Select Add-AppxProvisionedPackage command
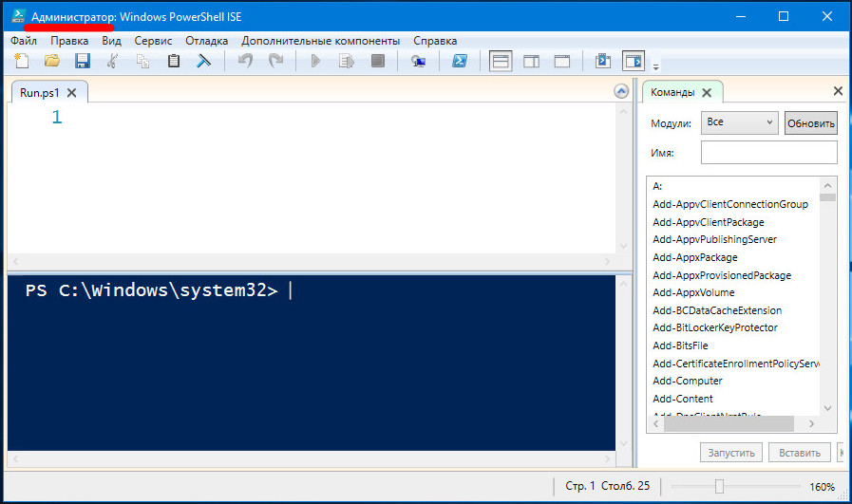Viewport: 852px width, 504px height. pyautogui.click(x=722, y=275)
